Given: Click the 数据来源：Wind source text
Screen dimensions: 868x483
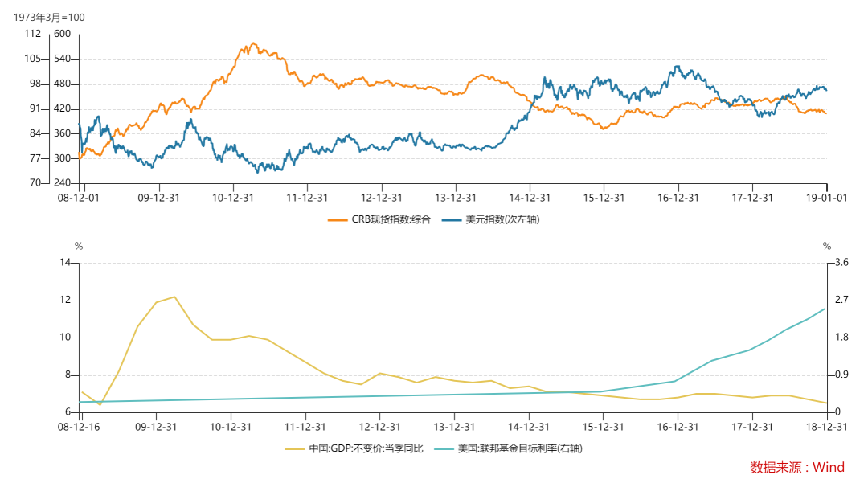Looking at the screenshot, I should [796, 467].
